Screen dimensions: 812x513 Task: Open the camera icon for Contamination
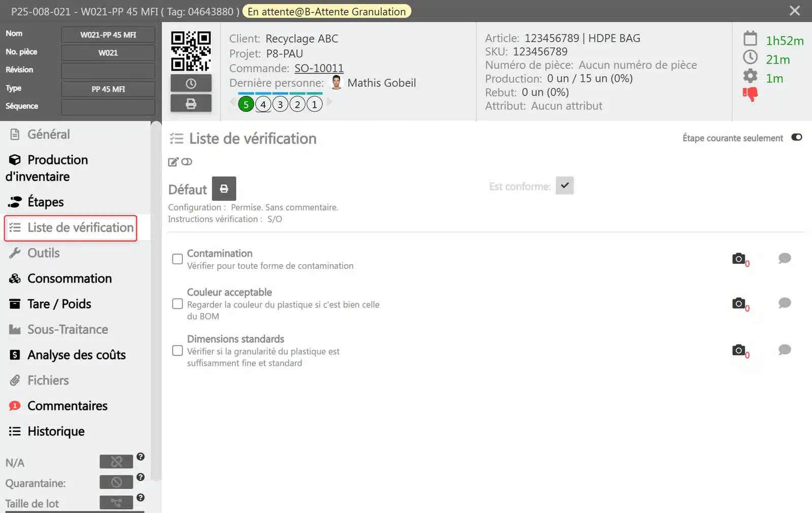click(x=739, y=259)
